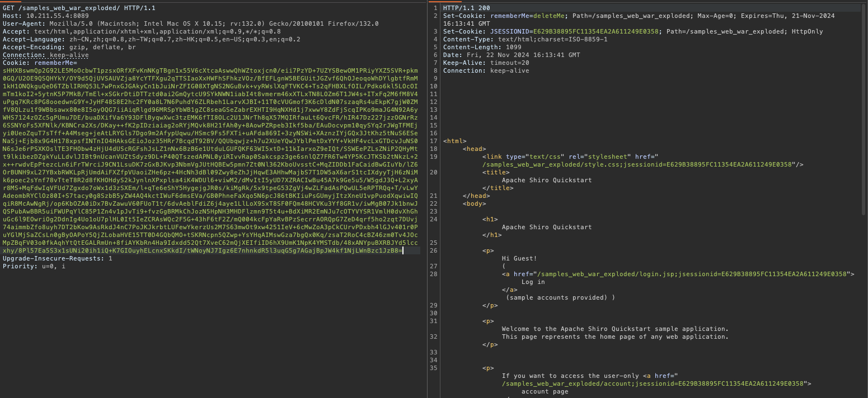Click the login.jsp anchor href line
The image size is (868, 398).
[678, 274]
